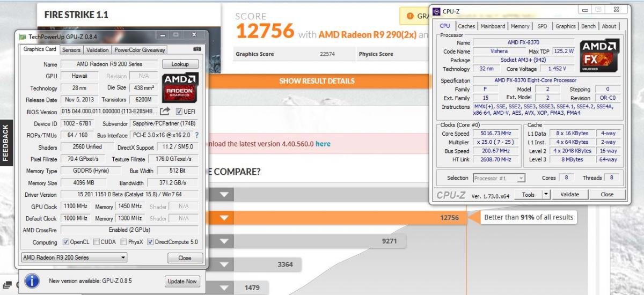Open the CPU-Z About tab
This screenshot has height=295, width=644.
click(x=609, y=26)
